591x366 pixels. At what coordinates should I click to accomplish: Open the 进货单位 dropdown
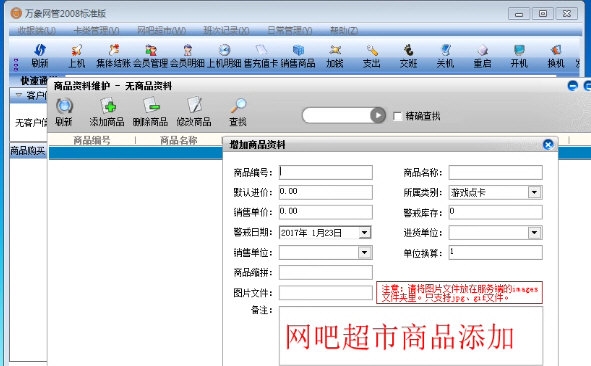point(534,233)
